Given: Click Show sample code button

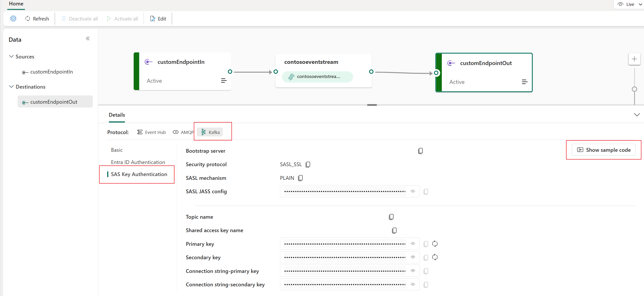Looking at the screenshot, I should click(605, 150).
